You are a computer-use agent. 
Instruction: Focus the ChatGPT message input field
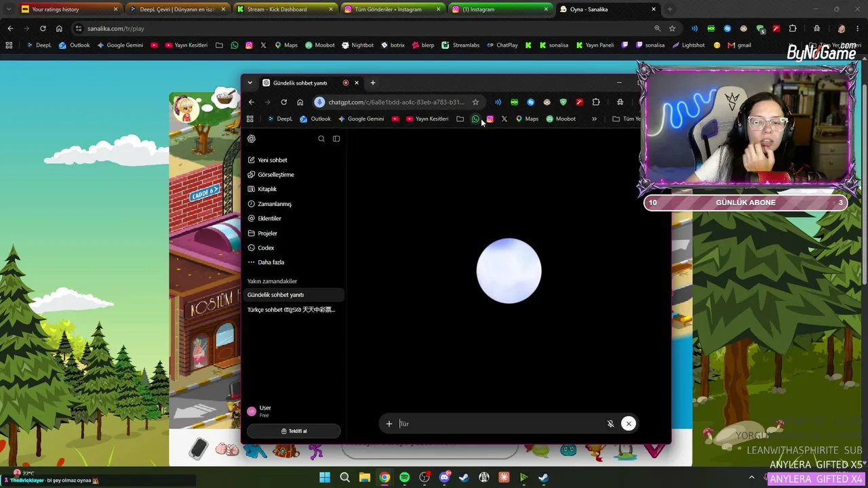(499, 424)
